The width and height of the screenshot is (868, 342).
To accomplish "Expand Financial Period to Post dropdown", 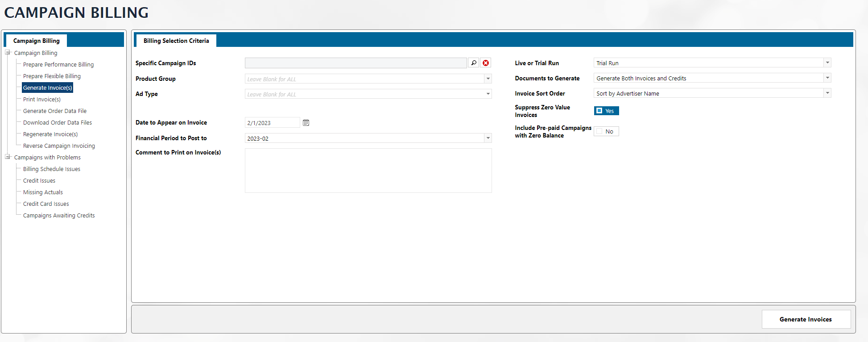I will click(488, 138).
